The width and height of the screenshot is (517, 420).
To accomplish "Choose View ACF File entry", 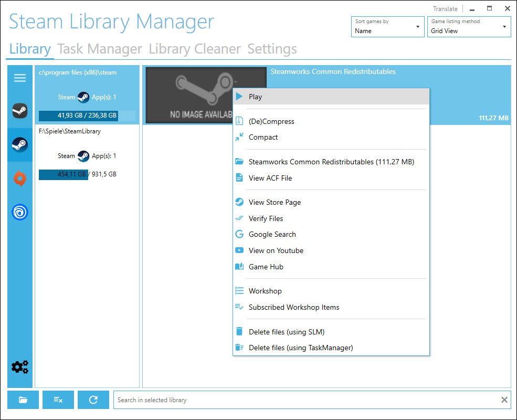I will pyautogui.click(x=331, y=178).
